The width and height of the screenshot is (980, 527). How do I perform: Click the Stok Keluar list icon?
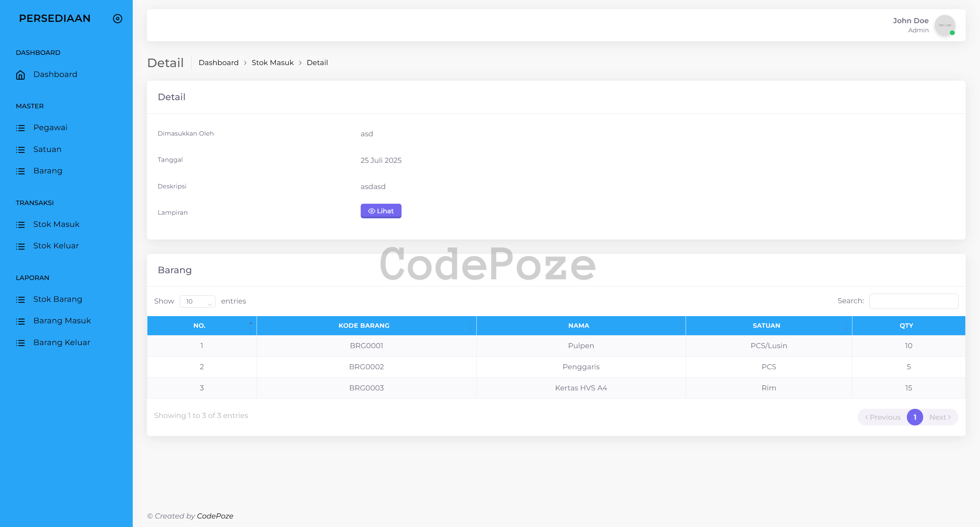click(20, 246)
